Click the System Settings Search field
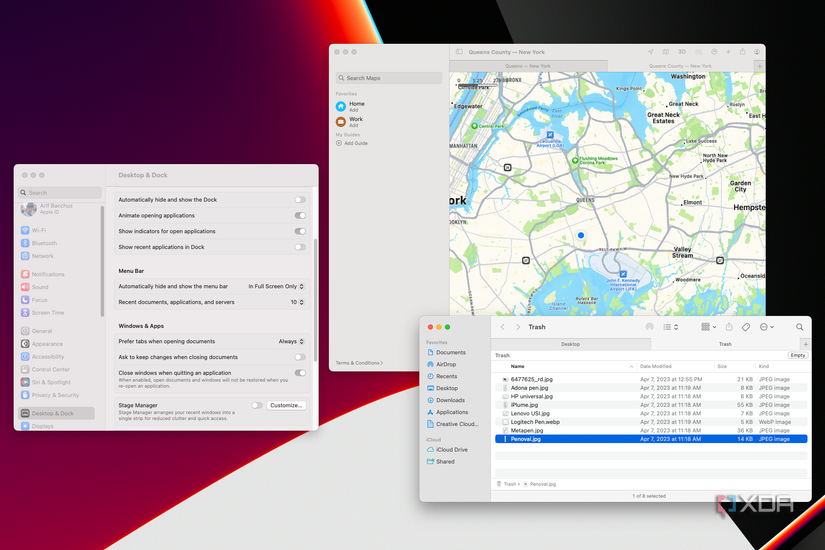The width and height of the screenshot is (825, 550). (59, 193)
